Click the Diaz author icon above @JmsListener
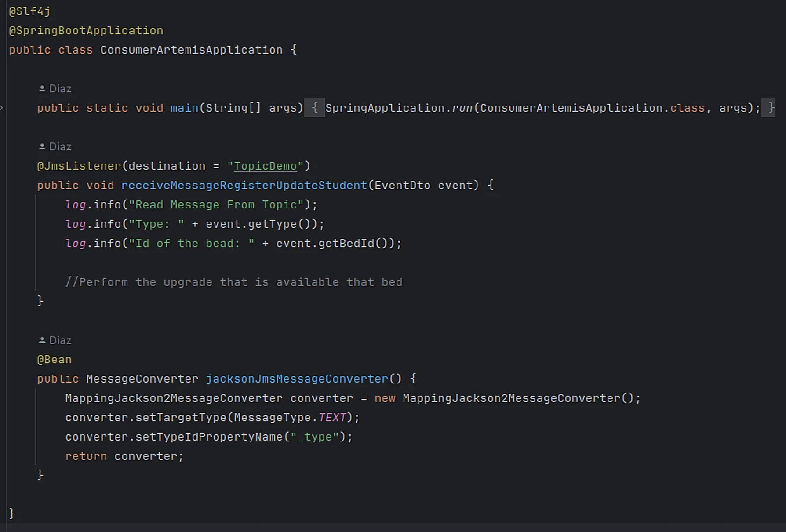 tap(42, 147)
